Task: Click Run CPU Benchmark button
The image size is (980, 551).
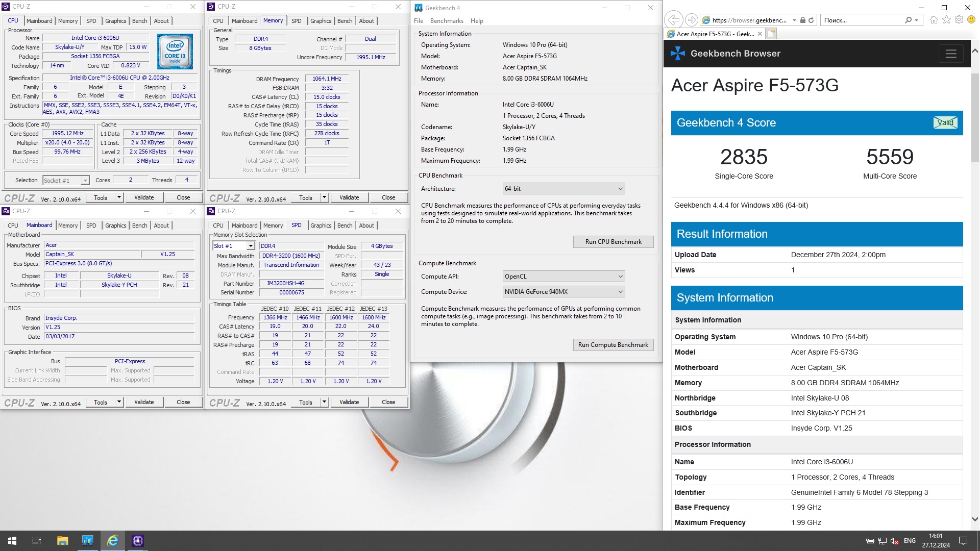Action: 613,242
